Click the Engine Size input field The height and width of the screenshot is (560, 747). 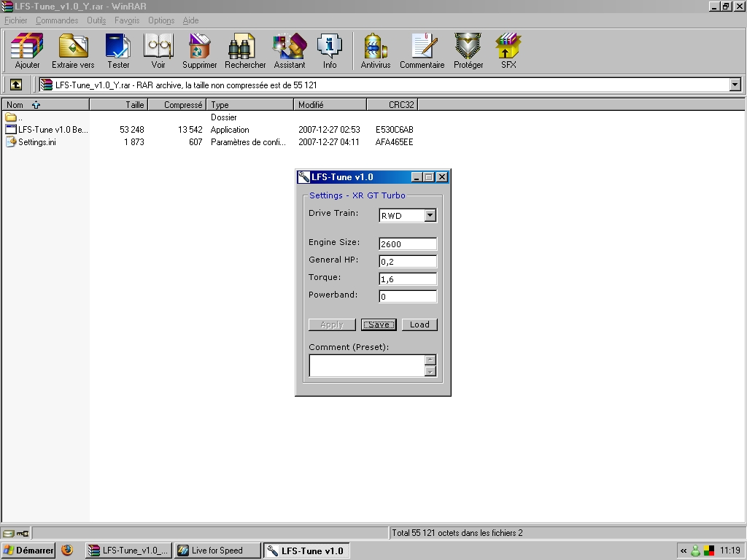point(408,244)
